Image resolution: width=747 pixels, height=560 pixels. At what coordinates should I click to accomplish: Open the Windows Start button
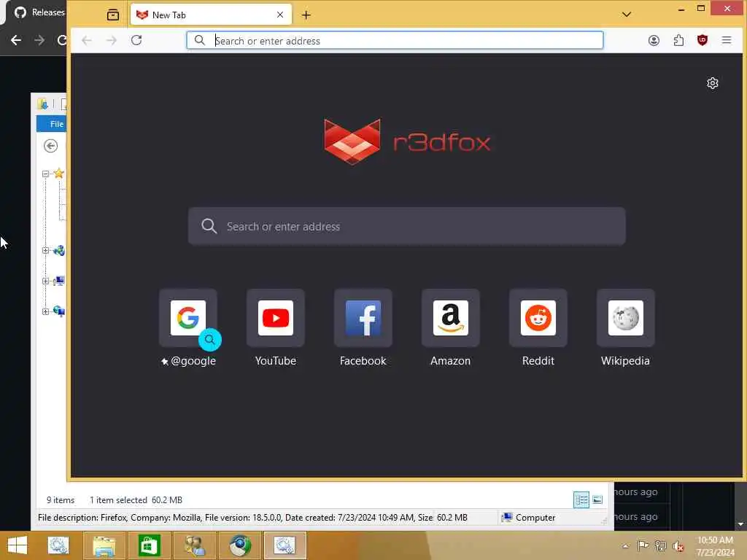point(18,545)
